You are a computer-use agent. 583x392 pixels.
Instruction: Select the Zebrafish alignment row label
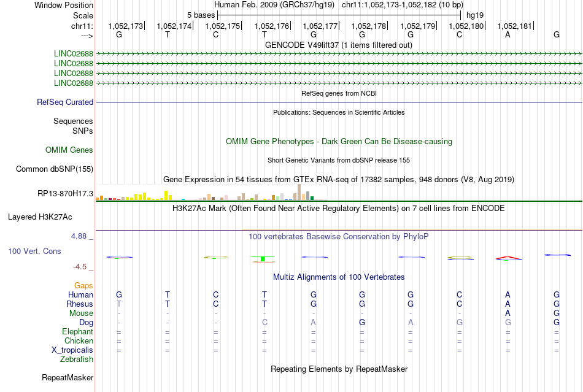tap(77, 359)
